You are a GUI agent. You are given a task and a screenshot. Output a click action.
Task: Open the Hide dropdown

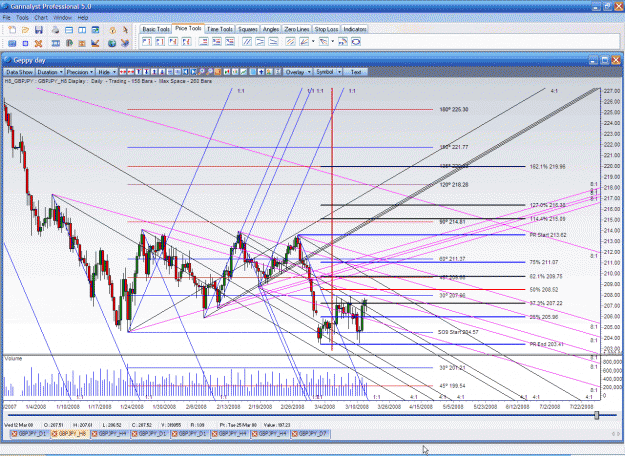click(x=107, y=72)
